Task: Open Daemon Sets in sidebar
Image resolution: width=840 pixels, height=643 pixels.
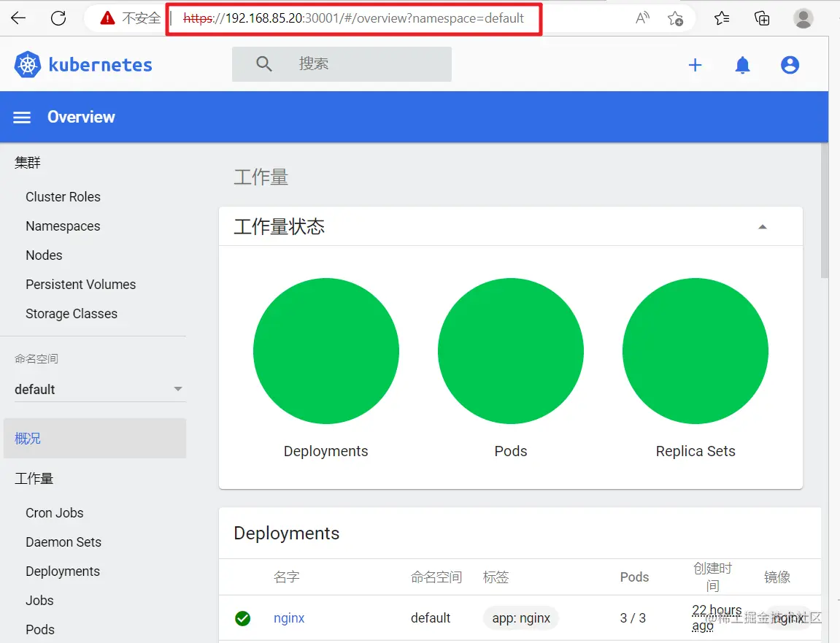Action: pyautogui.click(x=63, y=542)
